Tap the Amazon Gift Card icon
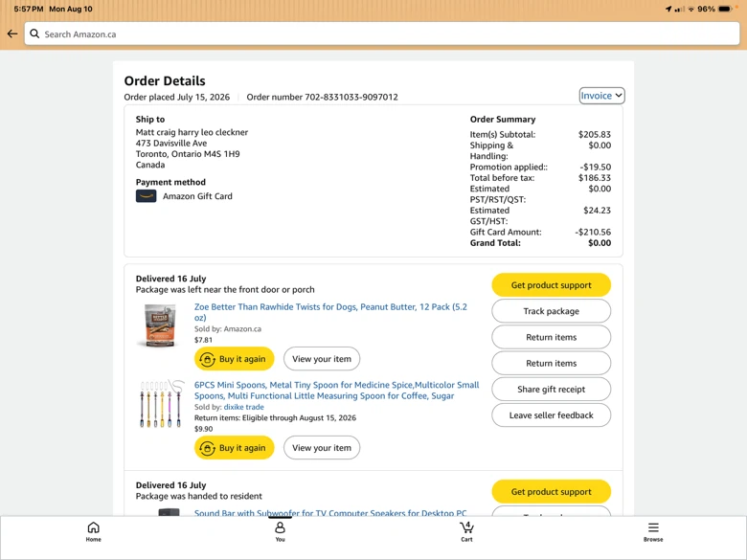This screenshot has width=747, height=560. (x=146, y=195)
